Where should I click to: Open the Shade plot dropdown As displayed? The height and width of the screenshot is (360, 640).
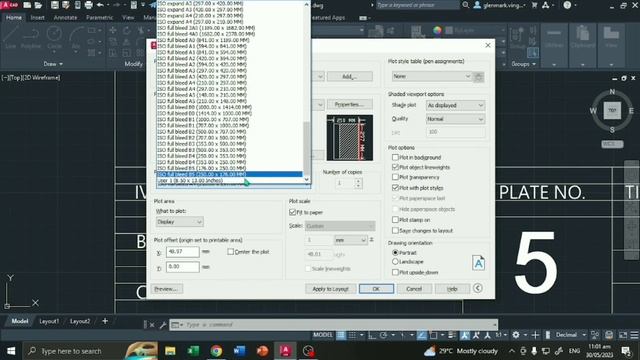click(x=456, y=105)
